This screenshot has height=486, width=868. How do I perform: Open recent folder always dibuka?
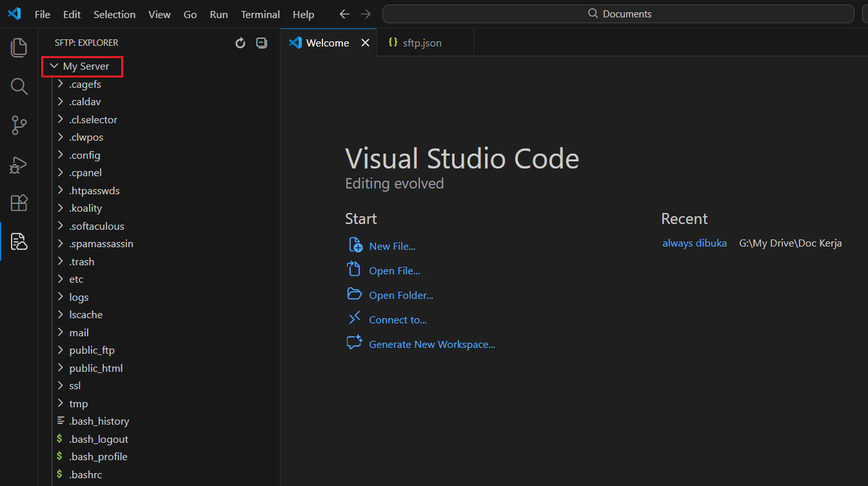(694, 243)
